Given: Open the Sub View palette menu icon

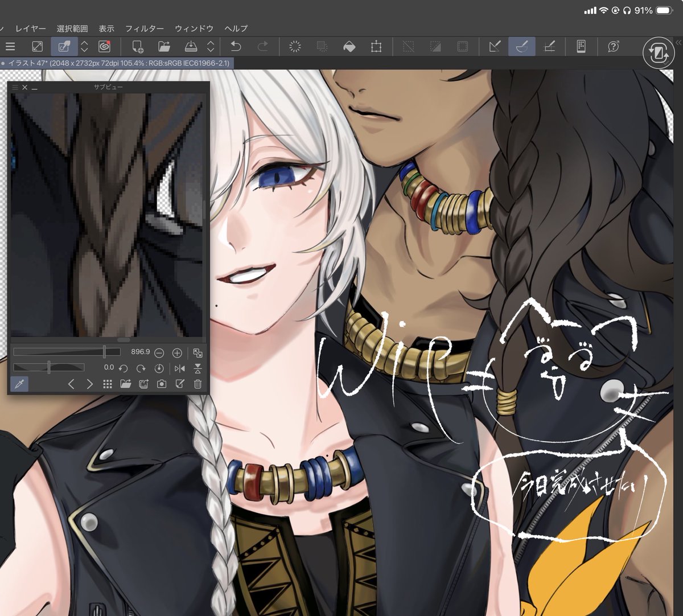Looking at the screenshot, I should click(x=15, y=88).
